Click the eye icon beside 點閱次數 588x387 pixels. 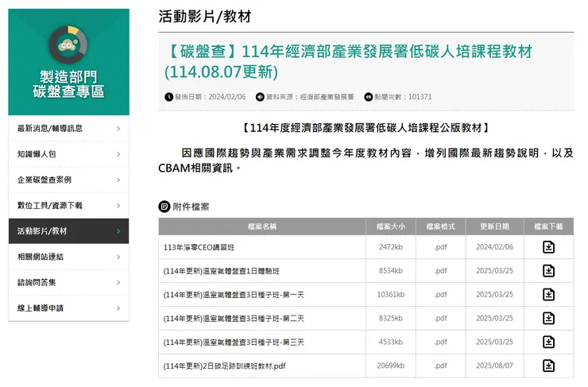[x=369, y=97]
